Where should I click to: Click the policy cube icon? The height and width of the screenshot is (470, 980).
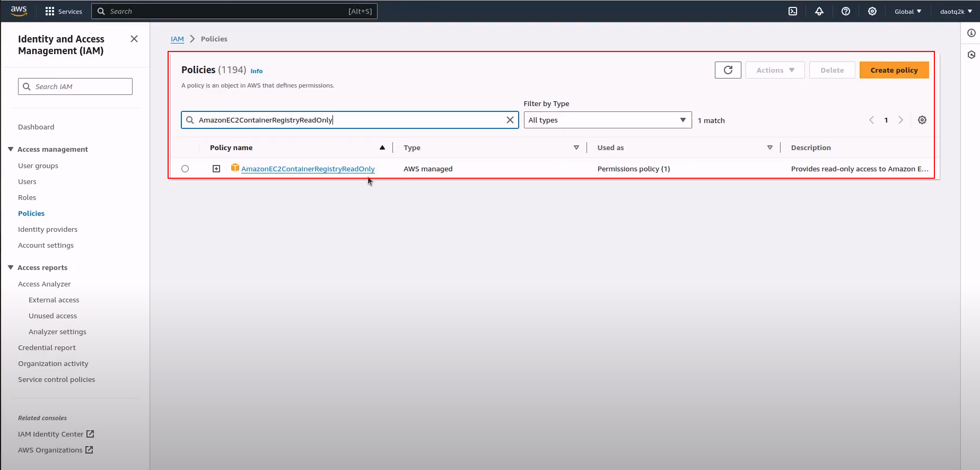click(235, 168)
